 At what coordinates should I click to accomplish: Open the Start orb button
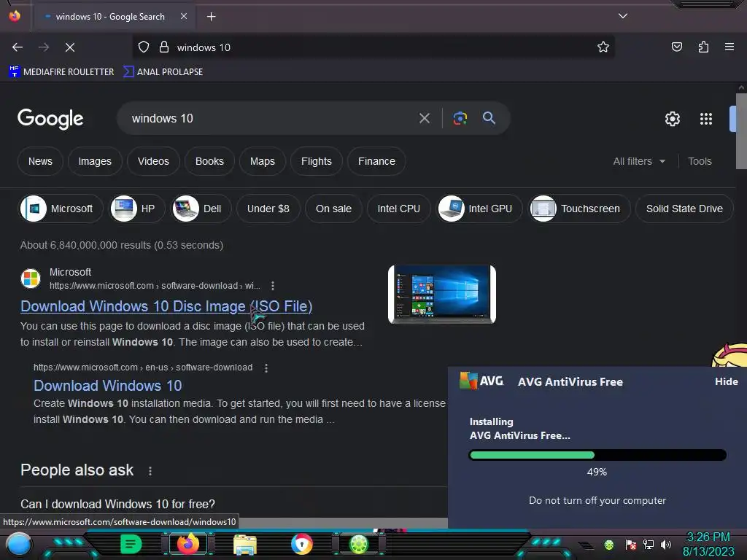click(x=18, y=545)
